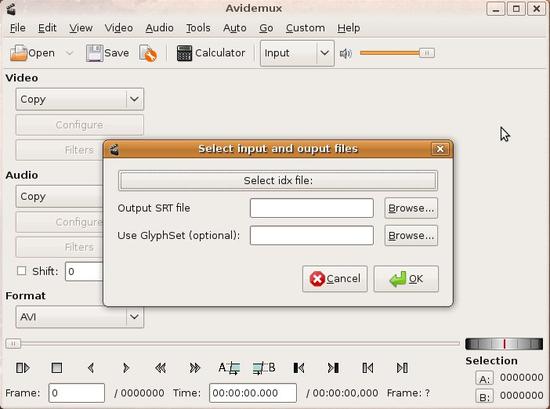Click the Select idx file button
Screen dimensions: 550x409
click(278, 181)
